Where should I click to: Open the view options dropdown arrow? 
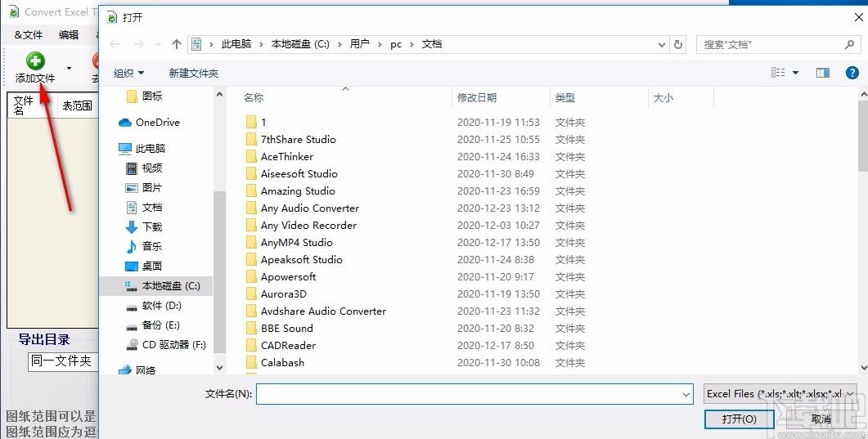click(x=795, y=73)
